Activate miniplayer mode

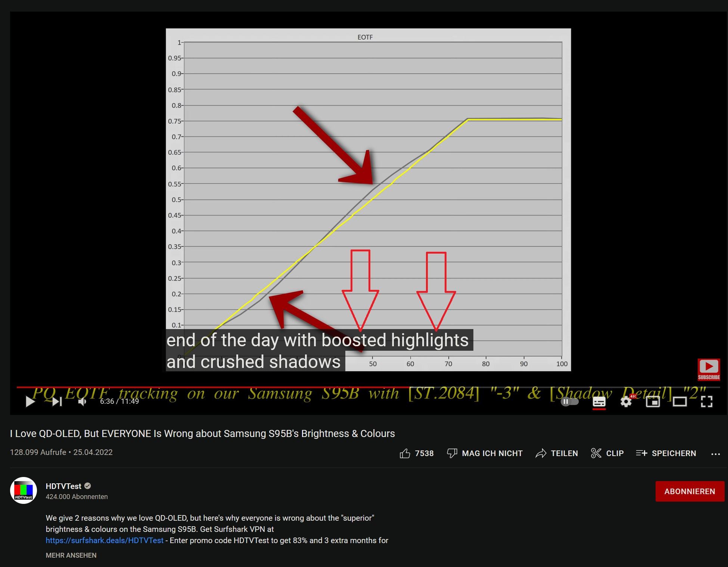(653, 402)
